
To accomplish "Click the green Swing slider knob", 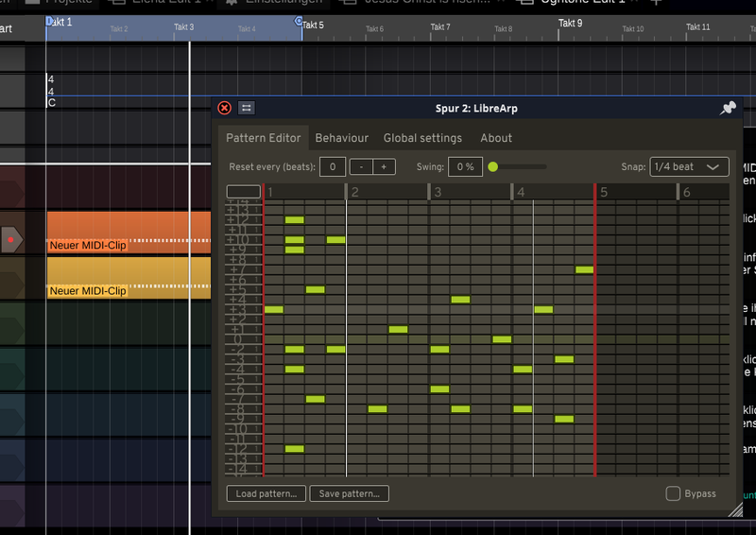I will click(492, 167).
